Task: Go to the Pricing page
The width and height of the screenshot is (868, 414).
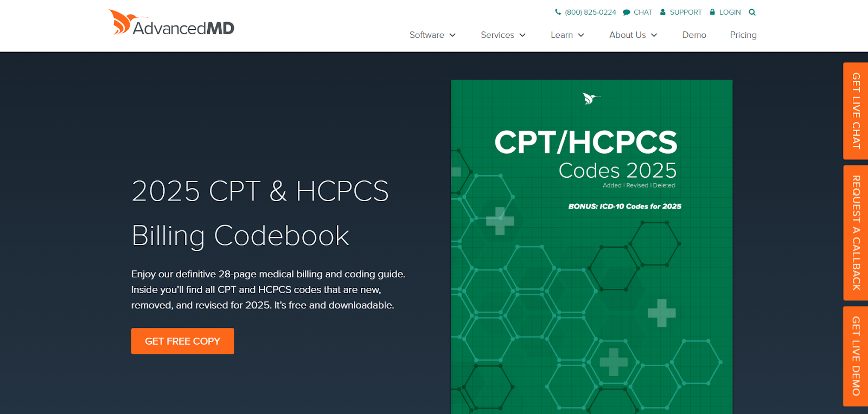Action: pyautogui.click(x=743, y=35)
